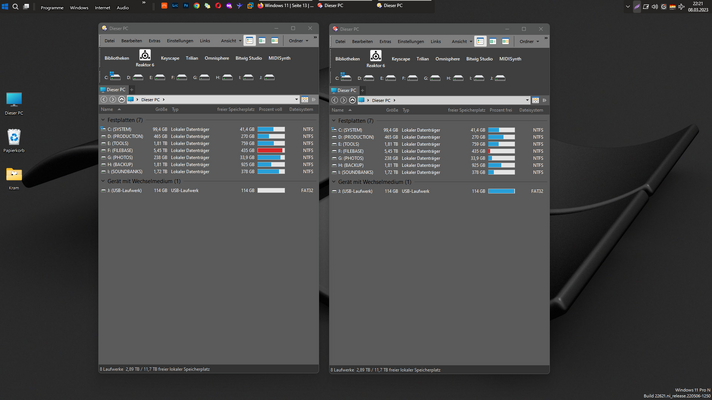
Task: Click Bitwig Studio shortcut in right window
Action: (479, 59)
